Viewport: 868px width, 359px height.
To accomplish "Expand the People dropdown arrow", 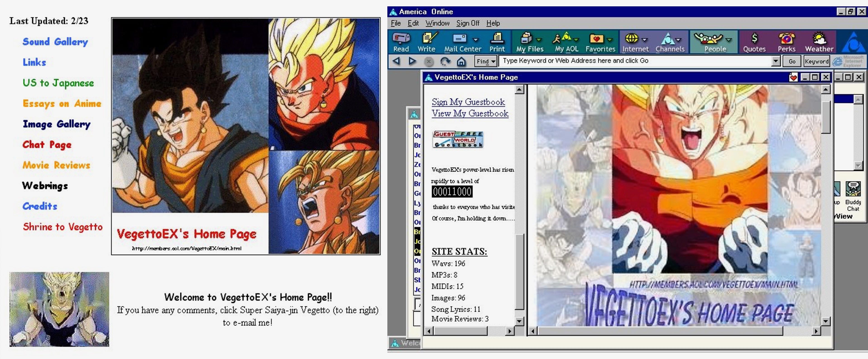I will [729, 40].
